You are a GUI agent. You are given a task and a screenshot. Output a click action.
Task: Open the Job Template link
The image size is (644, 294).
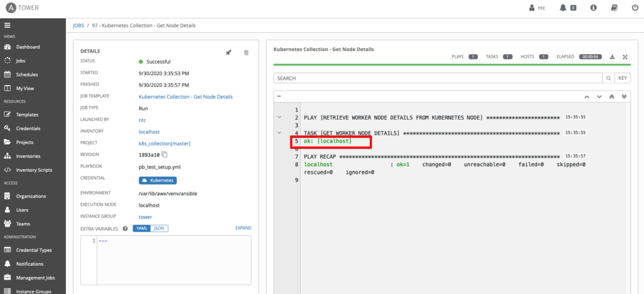tap(186, 97)
